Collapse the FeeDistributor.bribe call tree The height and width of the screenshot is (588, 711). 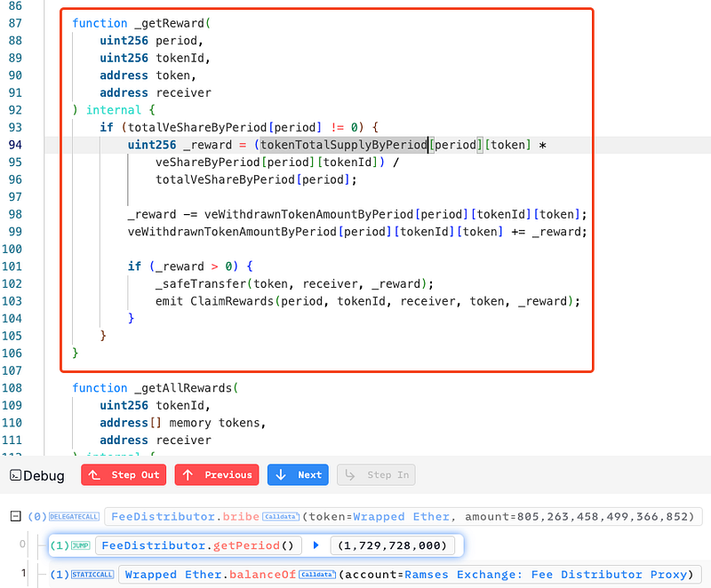[16, 516]
